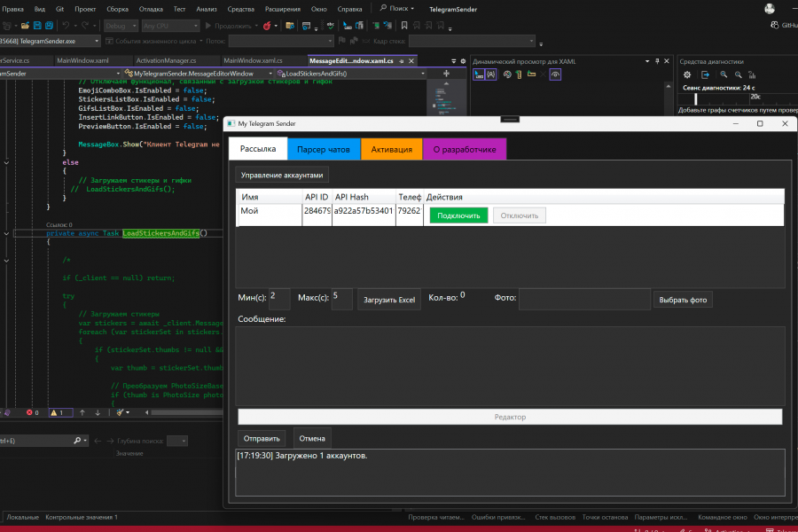Screen dimensions: 798x532
Task: Click the split editor plus icon
Action: point(446,74)
